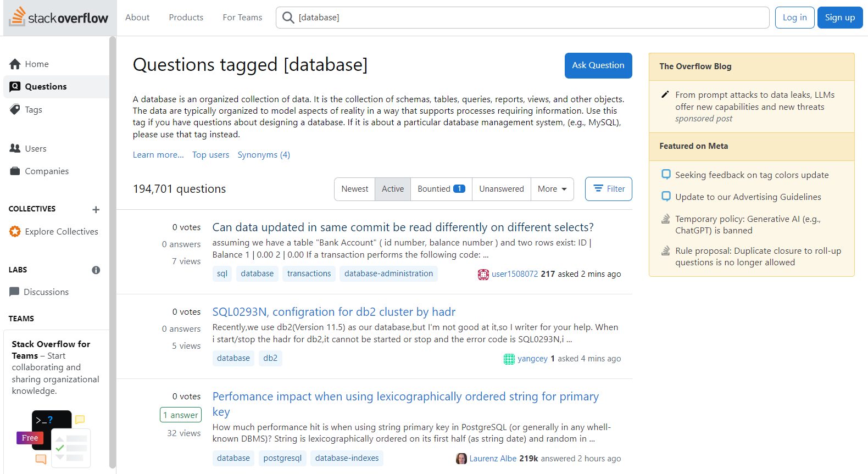
Task: Open user1508072 profile link
Action: tap(515, 274)
